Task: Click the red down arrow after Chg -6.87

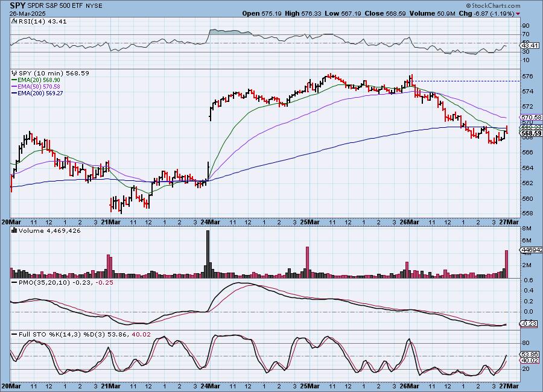Action: 518,14
